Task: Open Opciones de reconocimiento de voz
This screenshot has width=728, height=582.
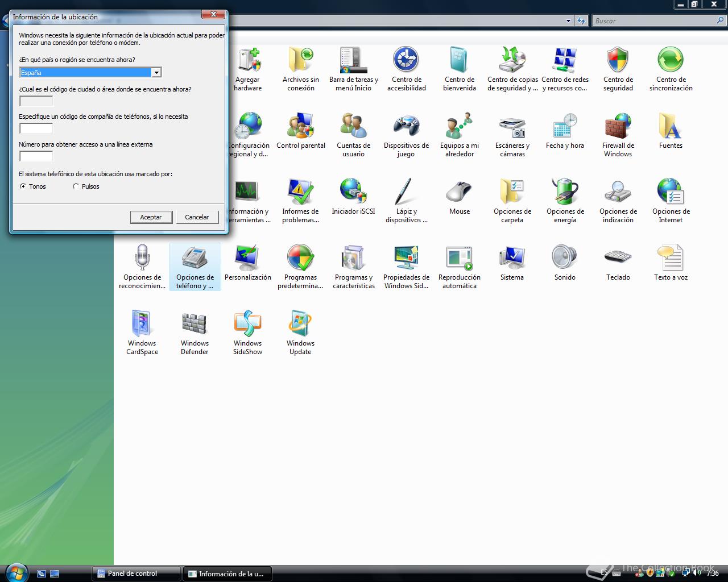Action: tap(142, 267)
